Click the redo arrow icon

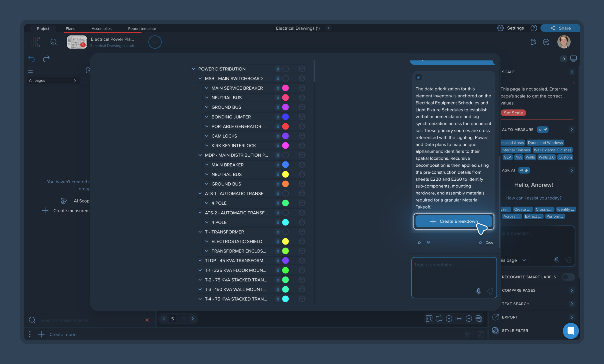[x=46, y=58]
